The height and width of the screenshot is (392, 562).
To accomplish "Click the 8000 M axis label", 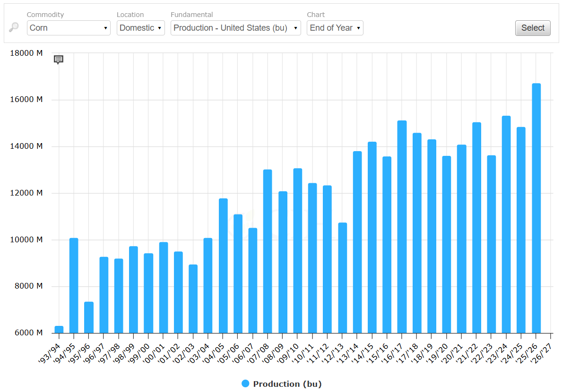I will tap(29, 286).
